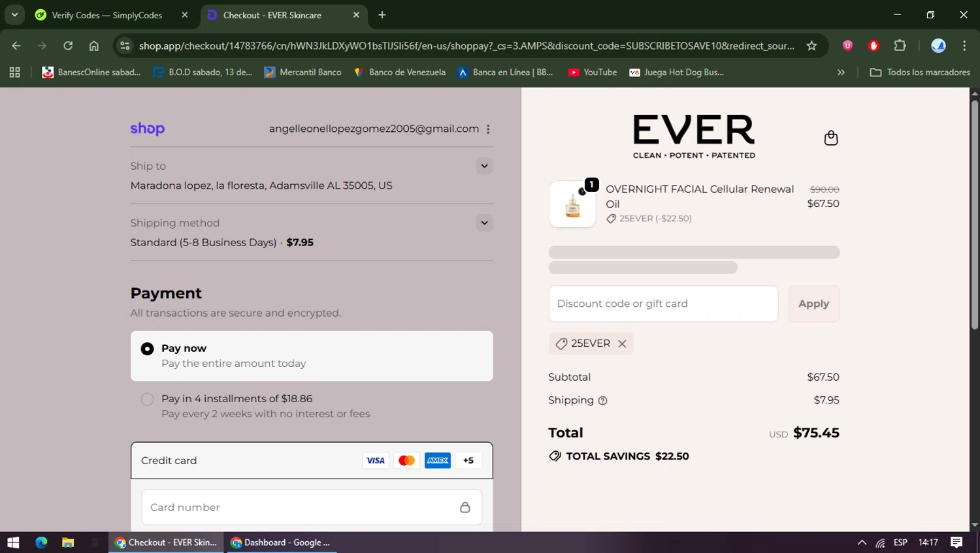Open the Mercantil Banco bookmark
Screen dimensions: 980x553
tap(302, 72)
